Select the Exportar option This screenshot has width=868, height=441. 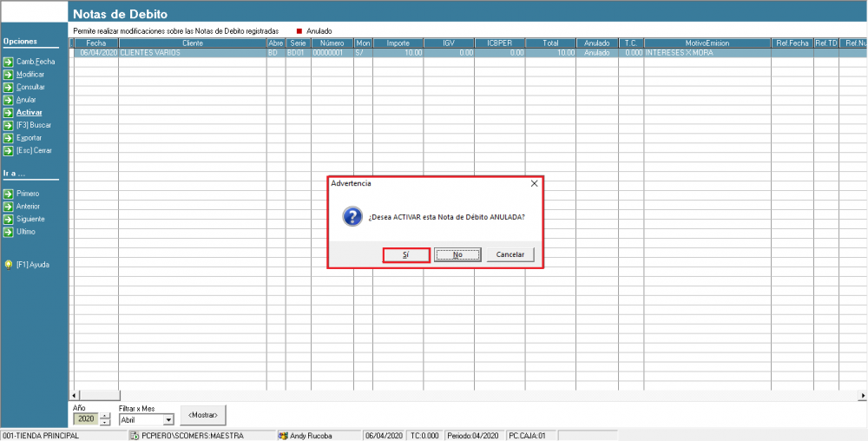tap(29, 138)
